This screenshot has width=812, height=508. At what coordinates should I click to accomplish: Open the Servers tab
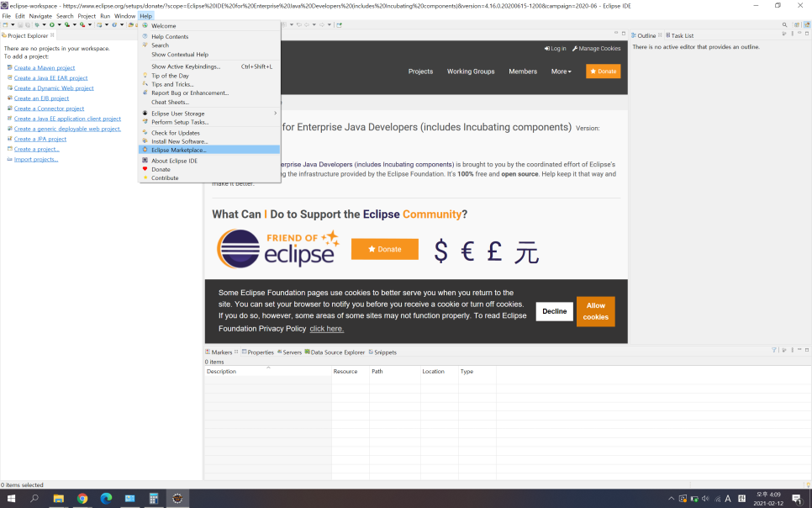tap(289, 352)
